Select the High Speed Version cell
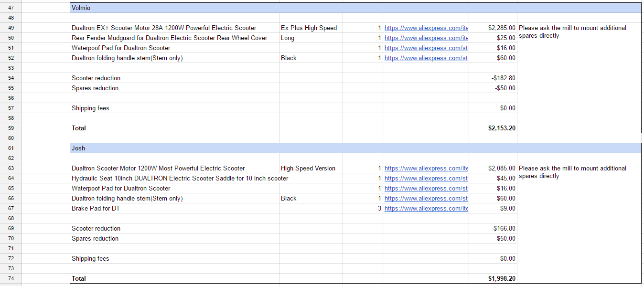The height and width of the screenshot is (286, 644). (x=311, y=169)
